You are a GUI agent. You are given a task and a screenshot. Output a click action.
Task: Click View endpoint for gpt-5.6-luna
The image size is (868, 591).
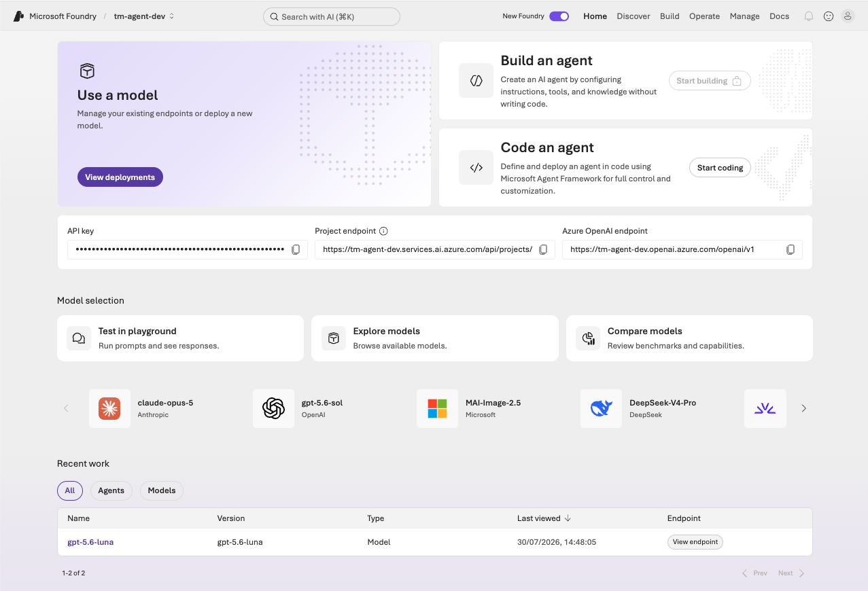click(x=695, y=542)
